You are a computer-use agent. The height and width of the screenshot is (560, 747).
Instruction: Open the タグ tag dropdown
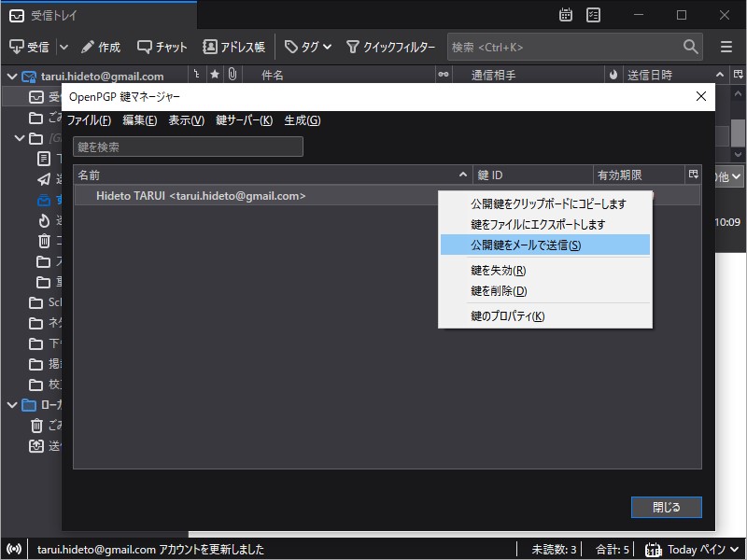pyautogui.click(x=308, y=48)
